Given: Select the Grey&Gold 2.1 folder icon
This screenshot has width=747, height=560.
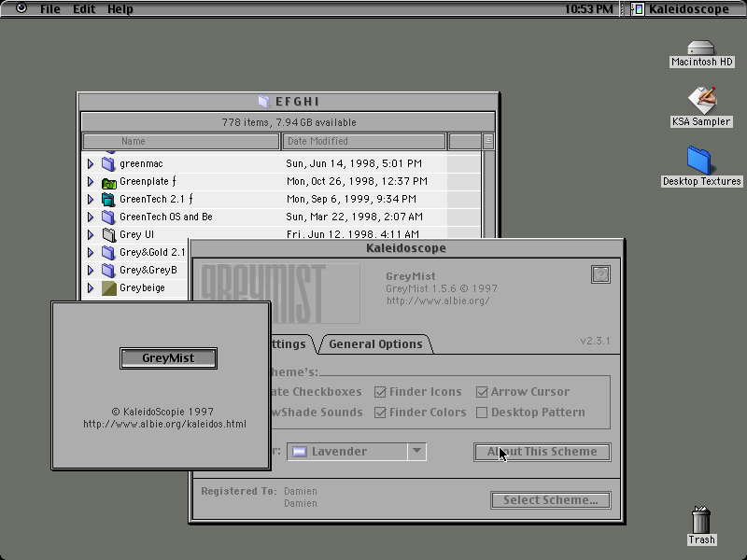Looking at the screenshot, I should (x=108, y=252).
